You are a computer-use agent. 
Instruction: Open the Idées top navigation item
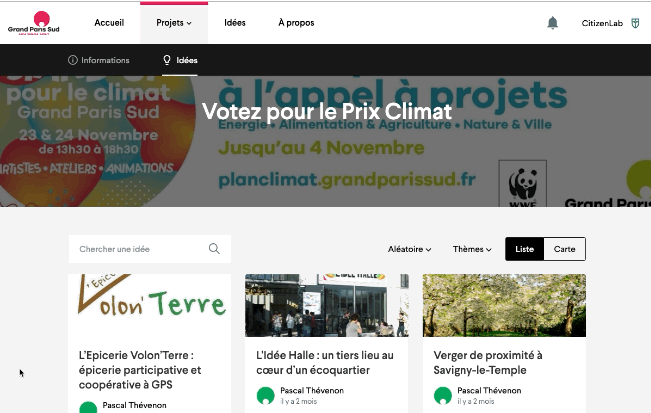pyautogui.click(x=235, y=23)
